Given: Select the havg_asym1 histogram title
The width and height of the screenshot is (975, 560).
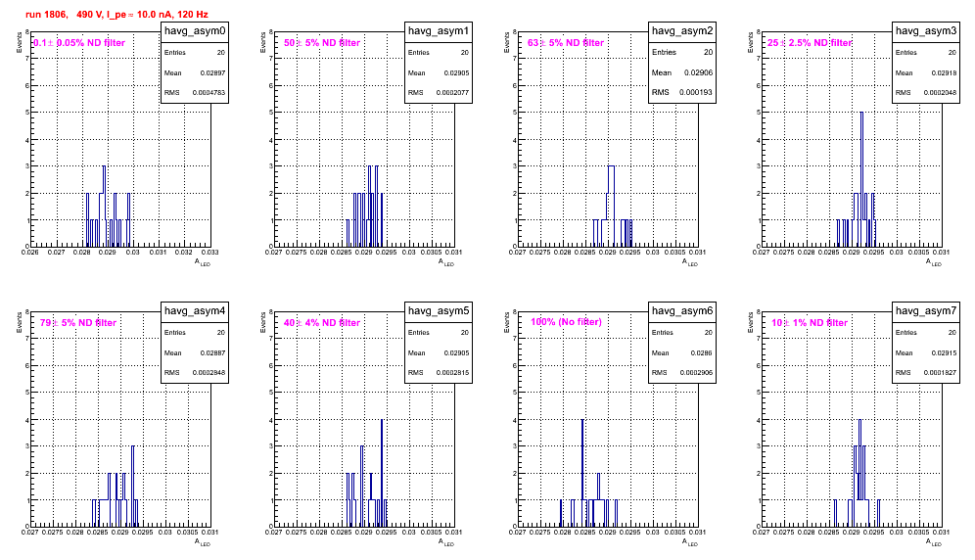Looking at the screenshot, I should coord(439,31).
